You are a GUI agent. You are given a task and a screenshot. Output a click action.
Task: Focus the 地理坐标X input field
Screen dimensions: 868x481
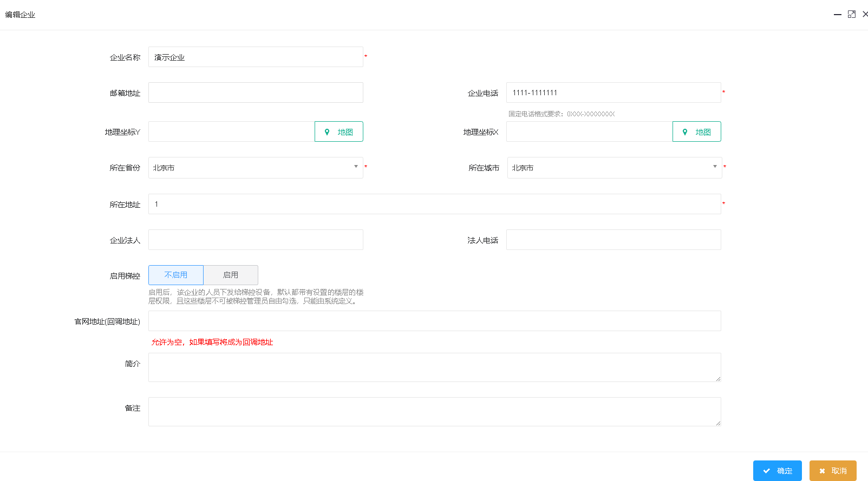coord(590,131)
